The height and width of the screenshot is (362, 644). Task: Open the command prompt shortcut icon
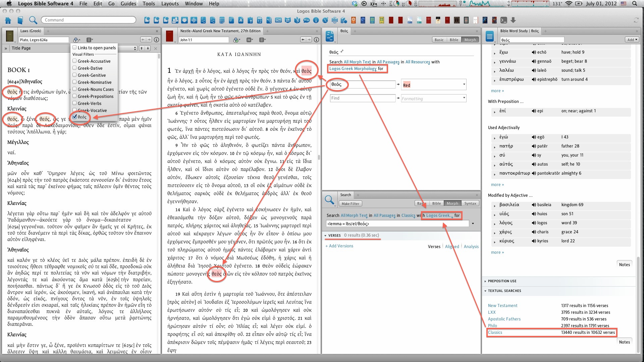pyautogui.click(x=504, y=20)
